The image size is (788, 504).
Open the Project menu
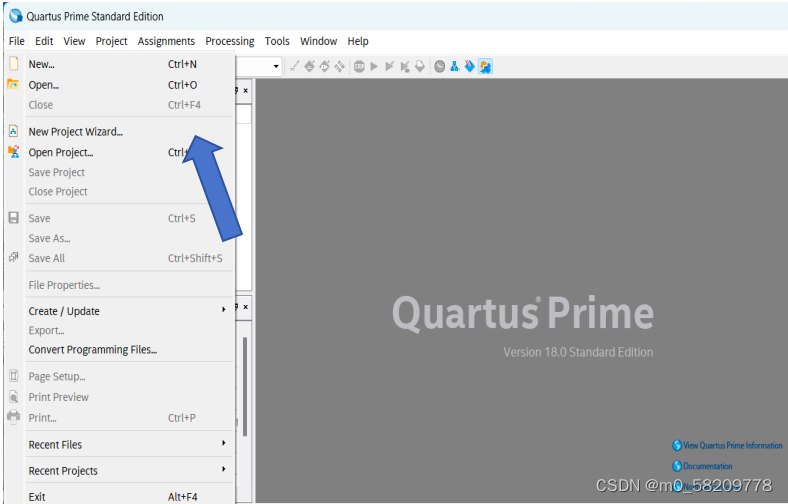[x=112, y=41]
